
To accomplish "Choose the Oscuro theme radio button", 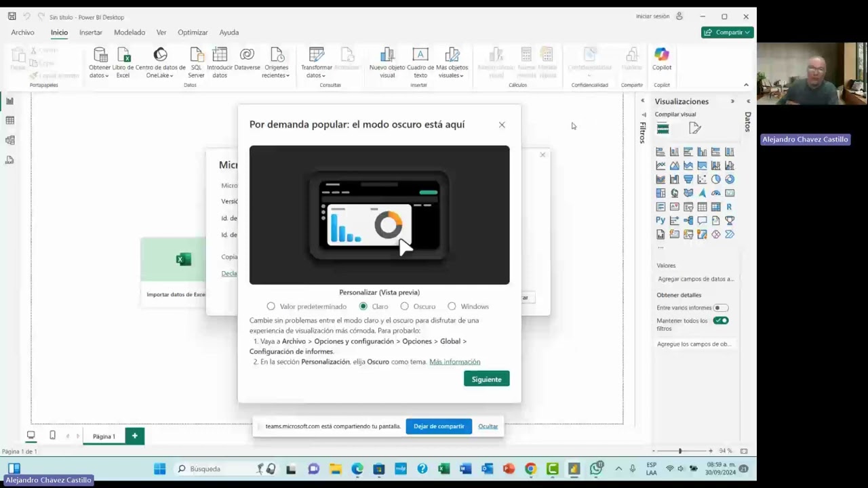I will click(405, 306).
